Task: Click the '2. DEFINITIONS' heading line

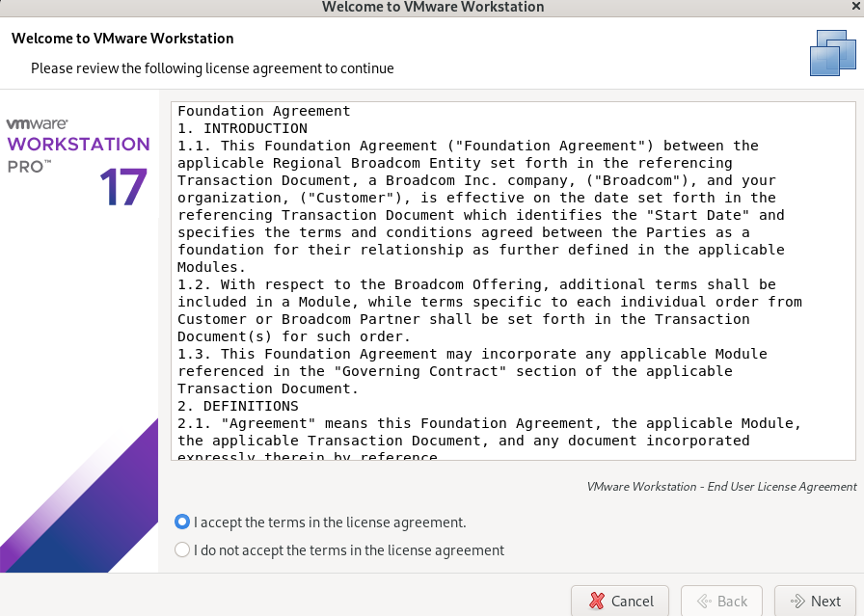Action: (x=238, y=406)
